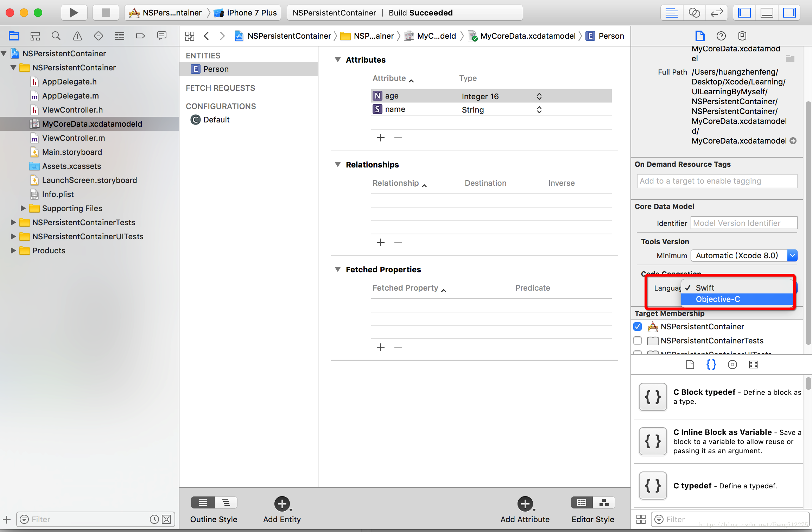Toggle the right utilities panel

(x=789, y=13)
